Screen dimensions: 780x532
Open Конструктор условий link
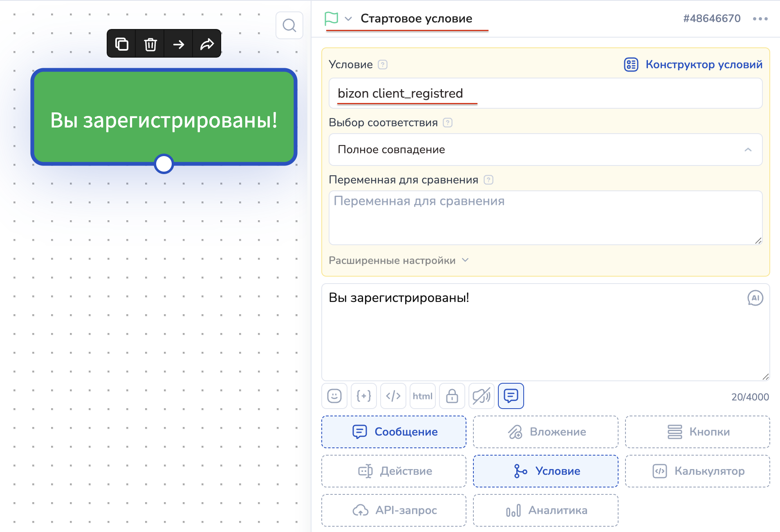(693, 65)
